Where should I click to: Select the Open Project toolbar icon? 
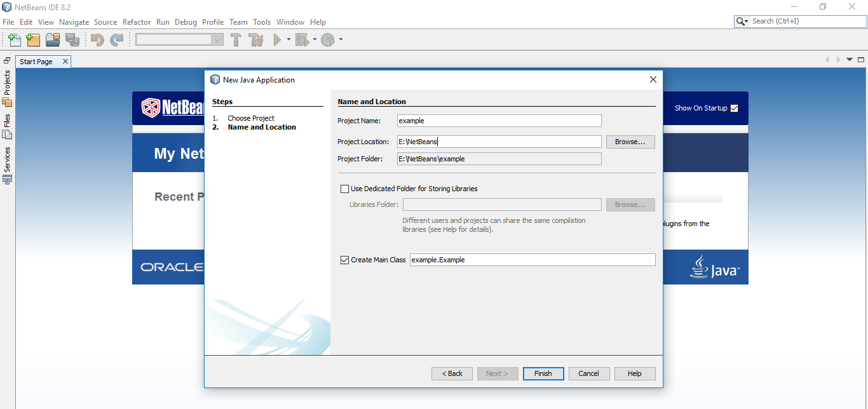point(53,39)
